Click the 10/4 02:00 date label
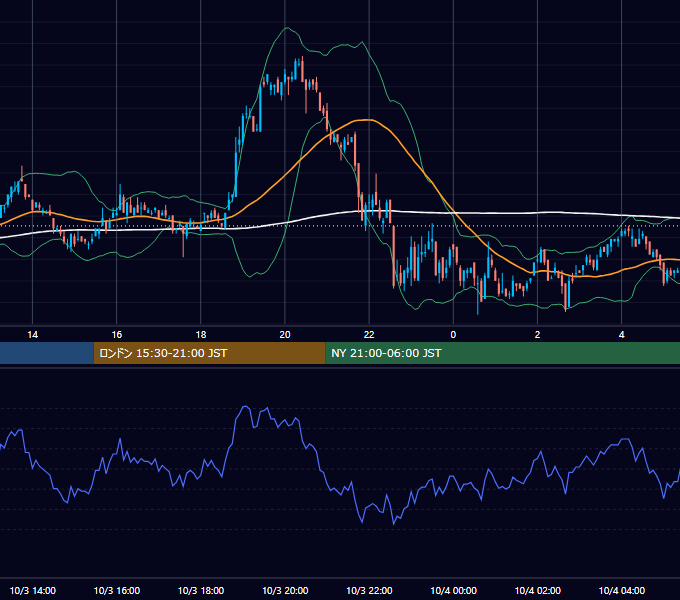This screenshot has width=680, height=600. [537, 590]
